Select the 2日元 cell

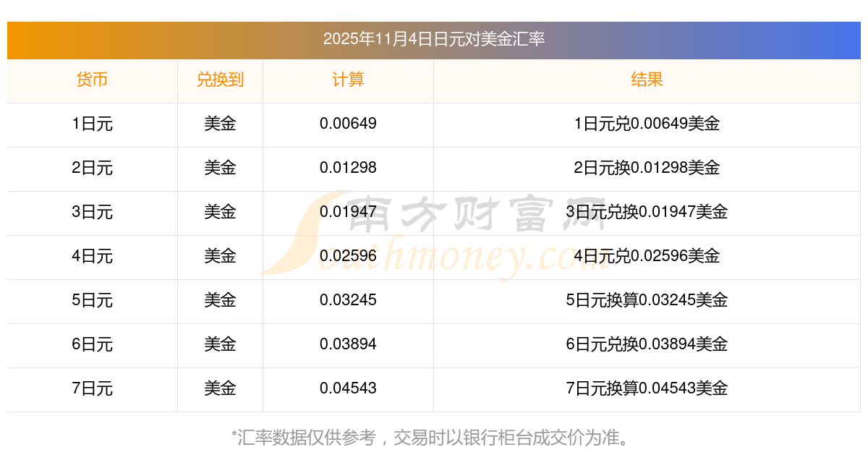(93, 168)
